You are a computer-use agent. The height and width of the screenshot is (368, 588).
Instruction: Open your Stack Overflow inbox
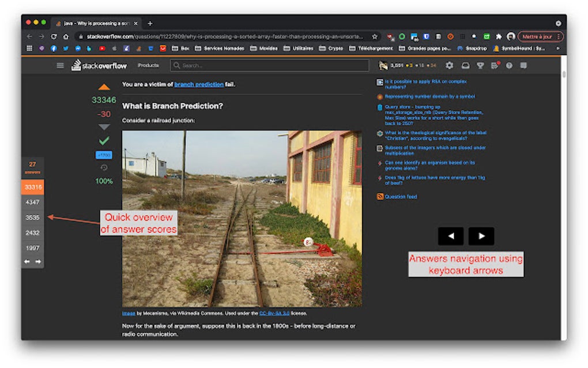pos(467,66)
